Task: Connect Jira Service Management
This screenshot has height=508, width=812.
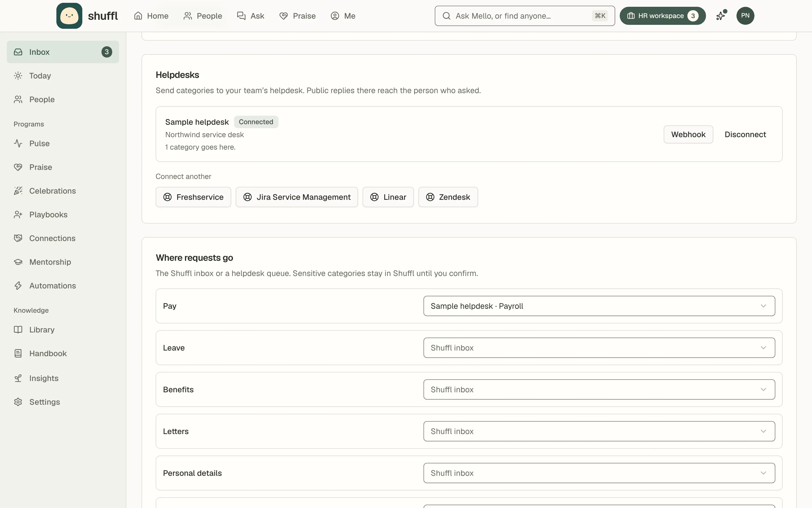Action: tap(297, 197)
